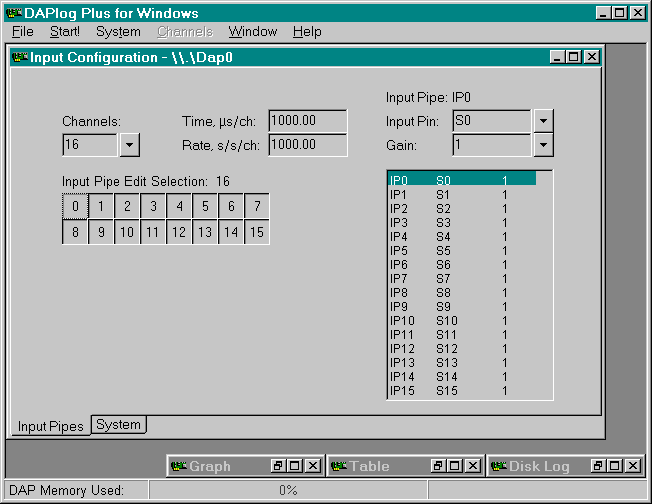This screenshot has width=652, height=504.
Task: Toggle input pipe 3 selection button
Action: tap(153, 206)
